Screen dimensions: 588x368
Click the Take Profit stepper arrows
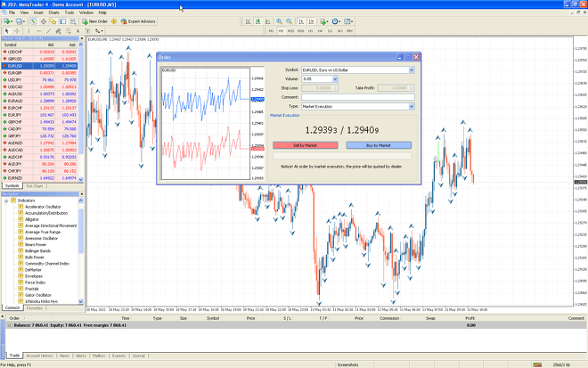tap(412, 88)
